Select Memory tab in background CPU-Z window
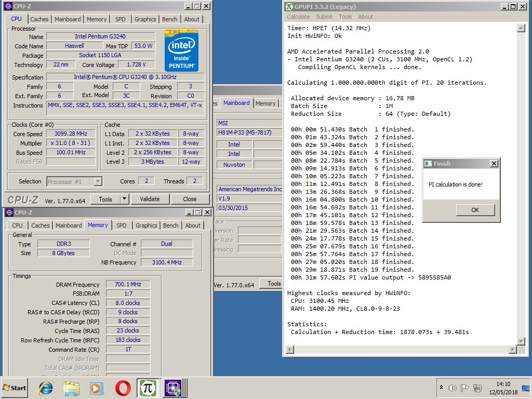532x399 pixels. tap(265, 103)
